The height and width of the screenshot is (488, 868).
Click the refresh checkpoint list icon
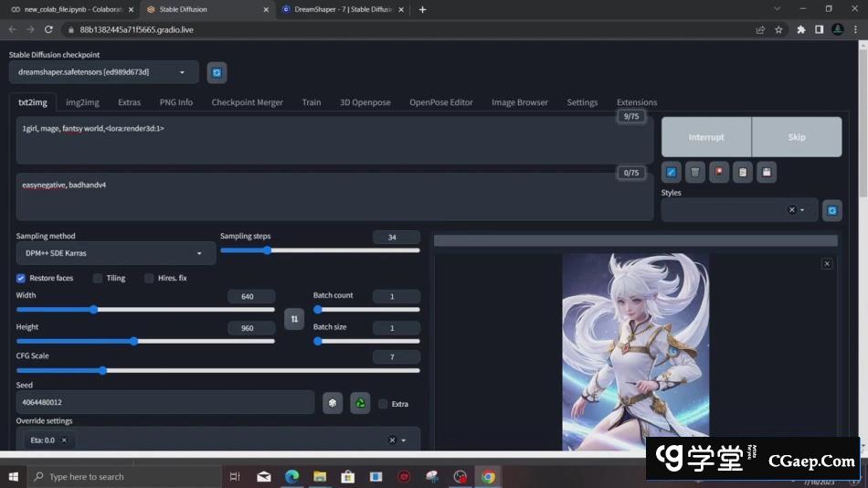(x=217, y=72)
